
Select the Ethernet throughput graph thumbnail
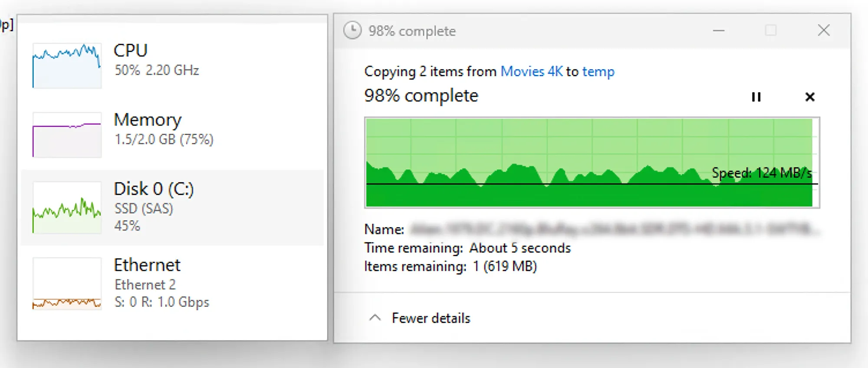pos(67,283)
